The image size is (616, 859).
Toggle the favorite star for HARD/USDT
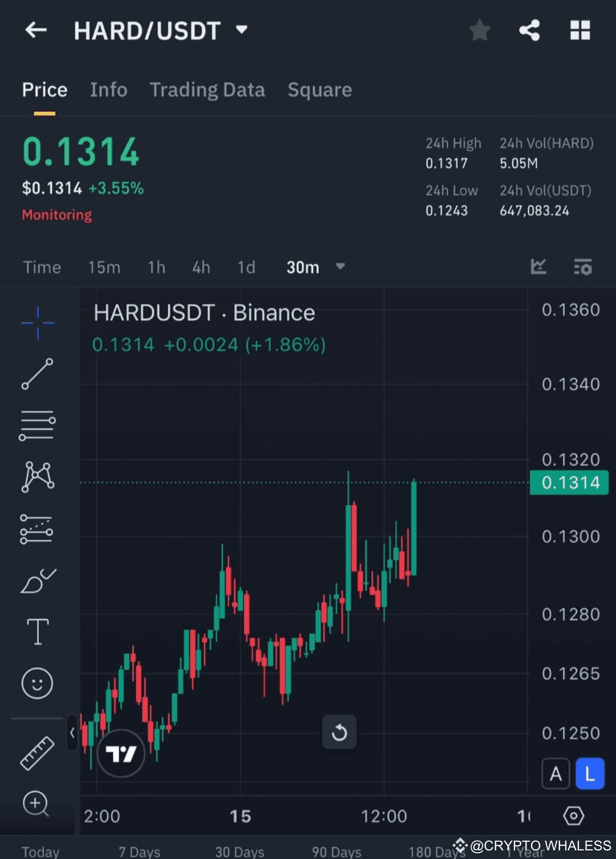point(480,30)
